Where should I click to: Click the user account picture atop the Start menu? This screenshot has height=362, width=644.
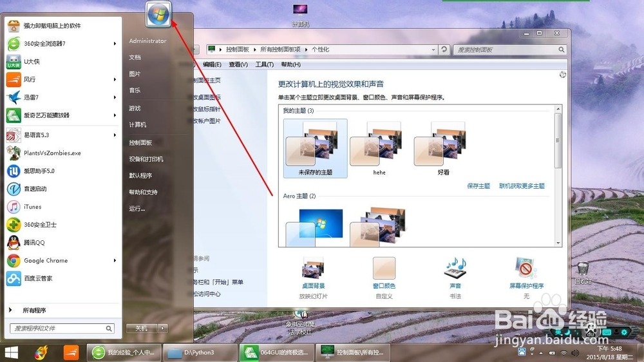point(158,14)
